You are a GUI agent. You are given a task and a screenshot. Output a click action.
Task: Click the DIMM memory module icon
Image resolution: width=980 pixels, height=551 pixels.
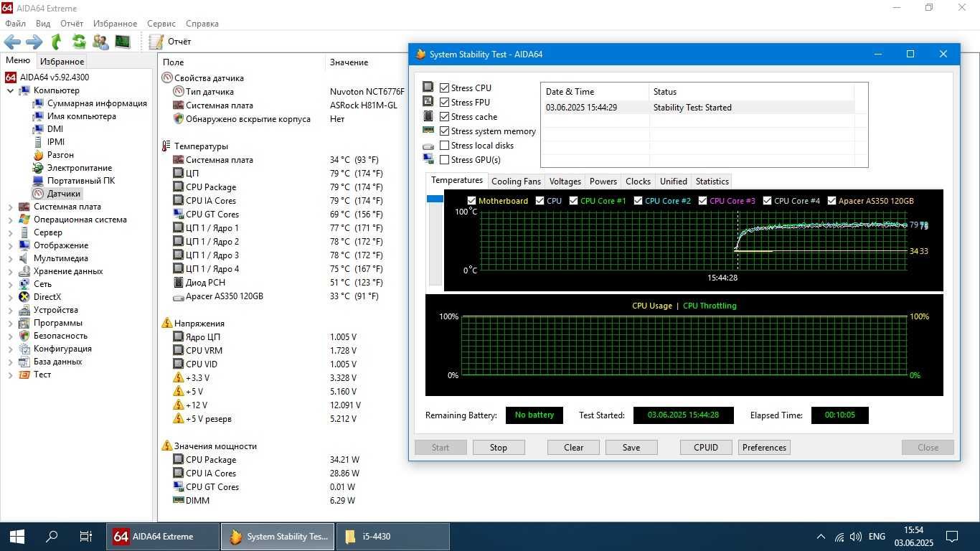179,500
